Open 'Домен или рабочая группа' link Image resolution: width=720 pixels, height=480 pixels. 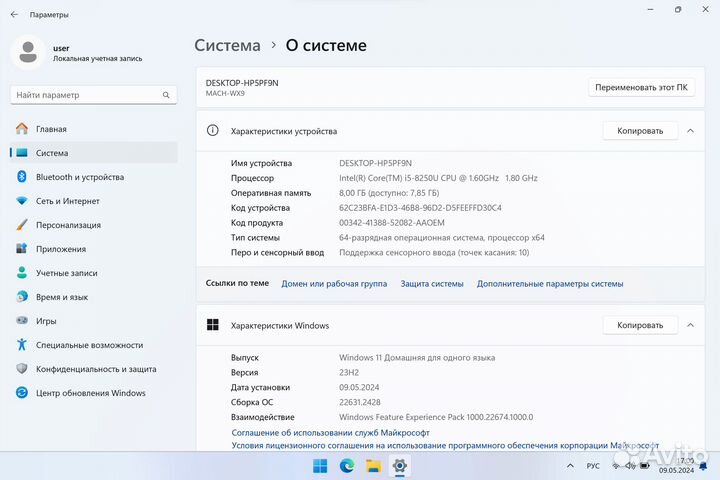point(334,284)
